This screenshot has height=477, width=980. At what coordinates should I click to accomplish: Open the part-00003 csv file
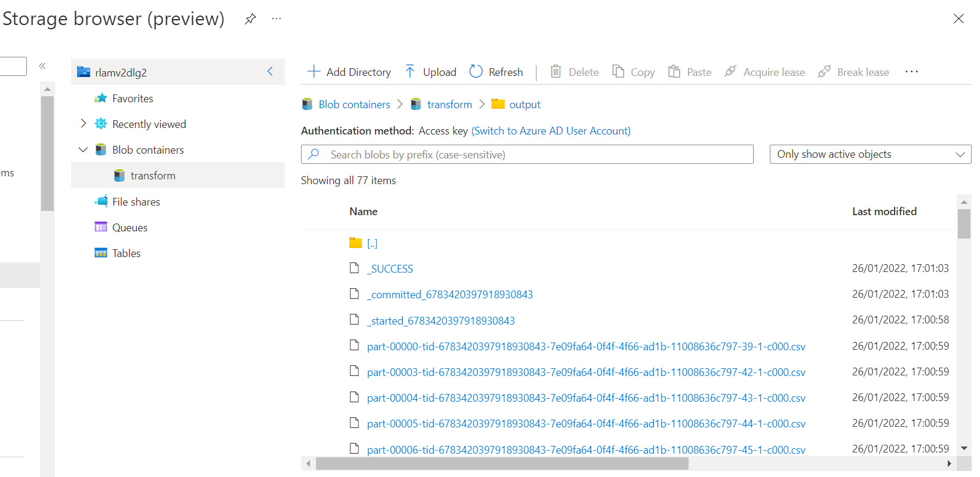586,372
